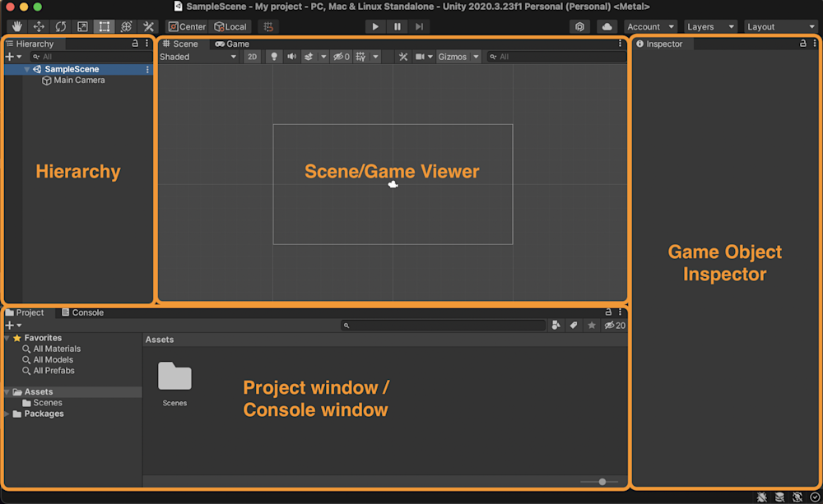
Task: Select the Move tool
Action: pos(39,26)
